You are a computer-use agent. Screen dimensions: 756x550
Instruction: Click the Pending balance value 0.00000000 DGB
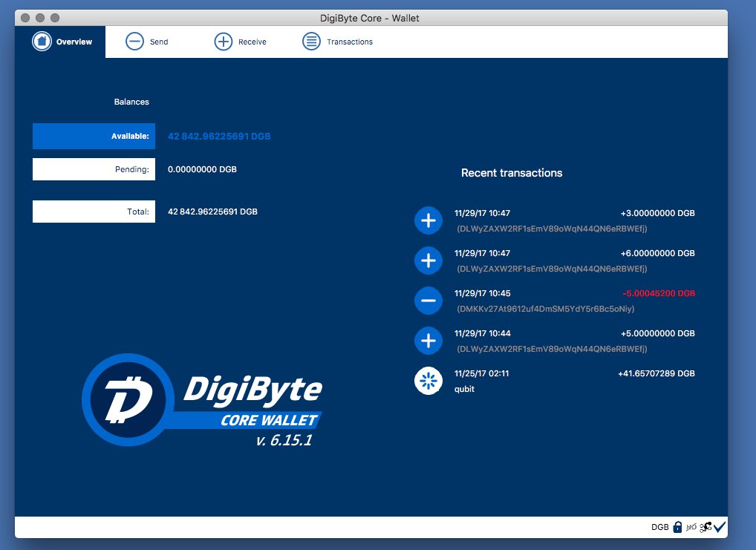[x=202, y=169]
